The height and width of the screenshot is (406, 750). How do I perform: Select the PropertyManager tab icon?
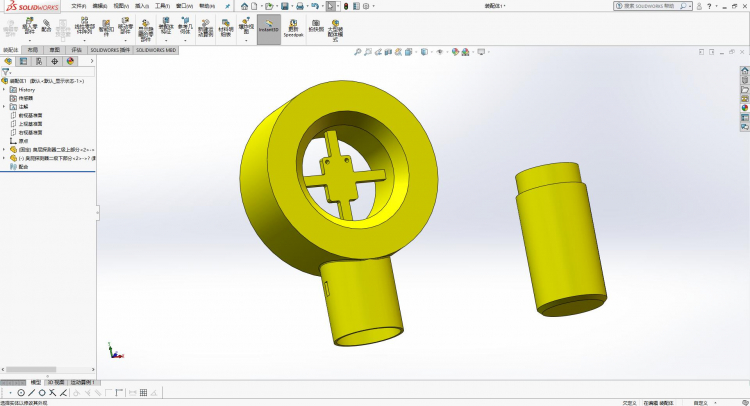click(x=23, y=61)
